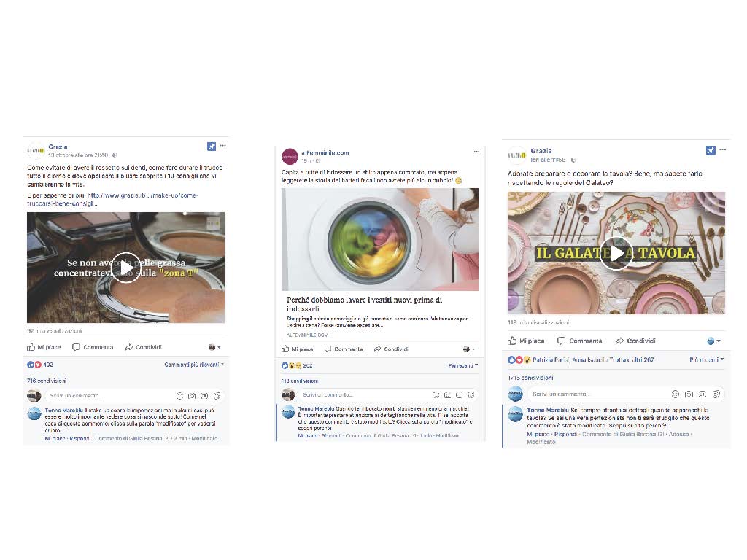Open the three-dots menu on the alfemminile.com post
Image resolution: width=747 pixels, height=560 pixels.
click(x=476, y=152)
